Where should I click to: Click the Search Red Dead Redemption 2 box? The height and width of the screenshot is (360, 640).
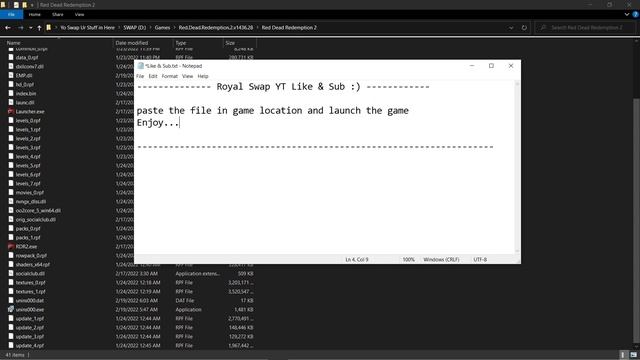(586, 28)
